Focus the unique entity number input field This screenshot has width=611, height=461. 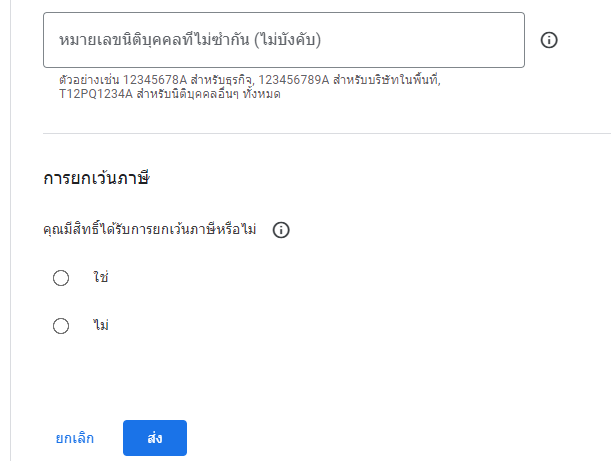(284, 40)
